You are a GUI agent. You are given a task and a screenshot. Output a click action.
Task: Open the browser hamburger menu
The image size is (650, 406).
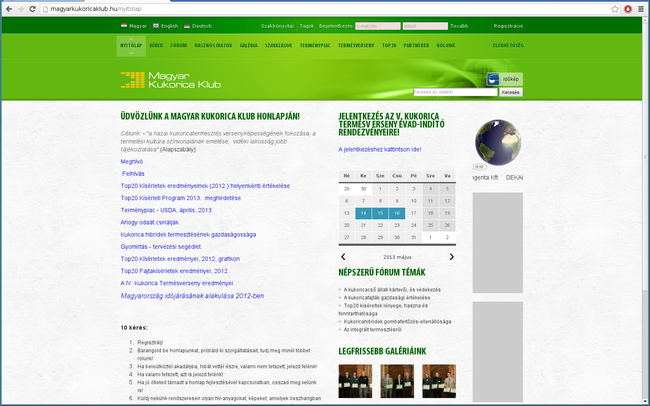click(x=641, y=9)
